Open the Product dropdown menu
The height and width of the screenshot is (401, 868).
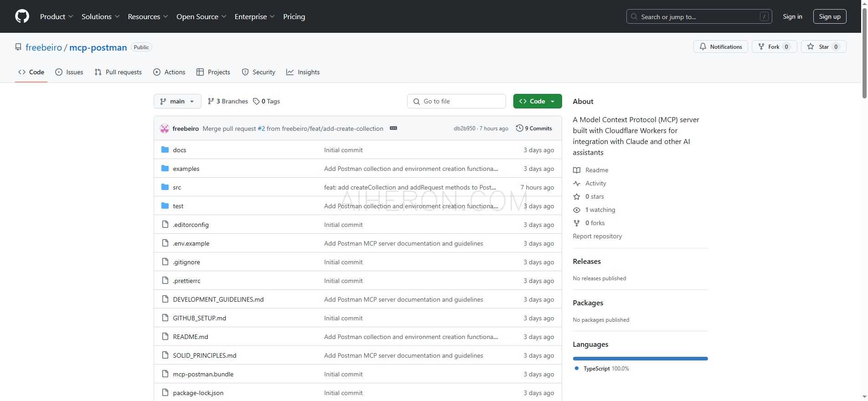pyautogui.click(x=57, y=16)
